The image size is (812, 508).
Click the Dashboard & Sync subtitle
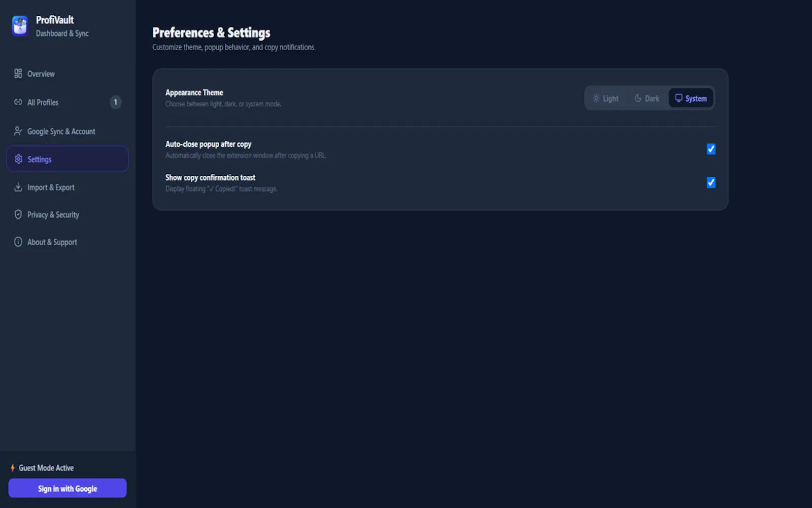[x=62, y=34]
